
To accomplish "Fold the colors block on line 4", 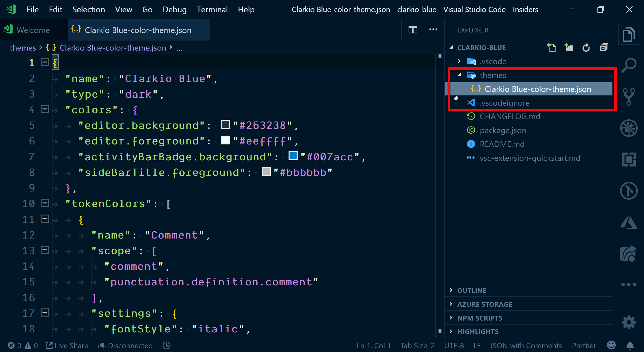I will pyautogui.click(x=45, y=109).
